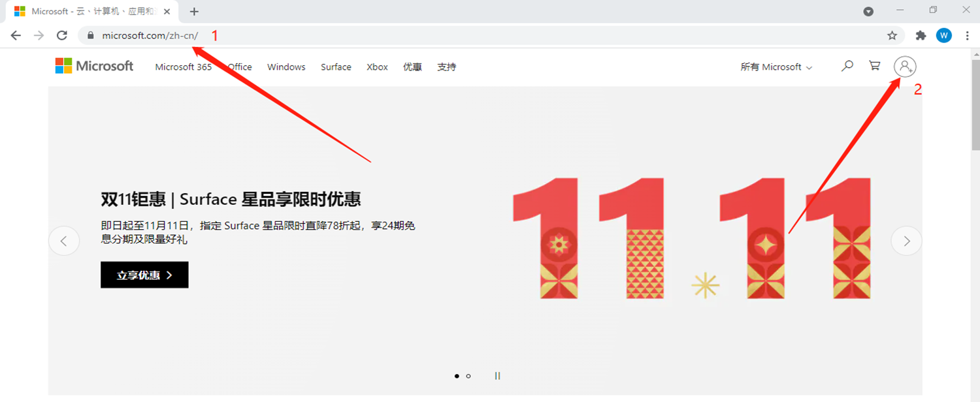Bookmark this page with the star icon

892,35
